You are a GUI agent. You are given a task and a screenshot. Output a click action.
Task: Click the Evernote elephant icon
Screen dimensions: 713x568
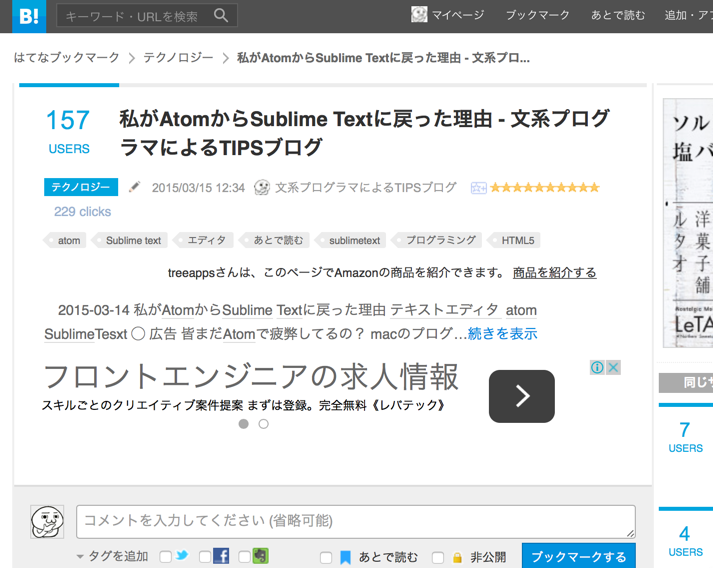[261, 556]
